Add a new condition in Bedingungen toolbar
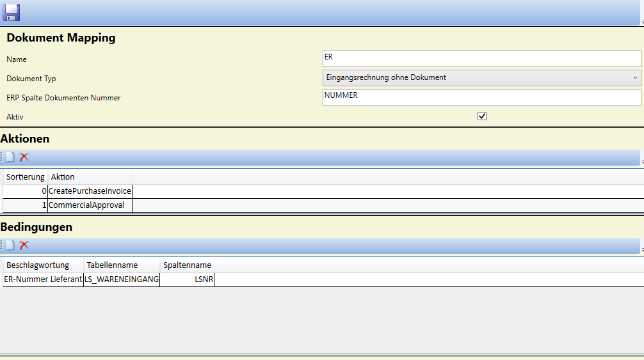644x360 pixels. click(10, 246)
